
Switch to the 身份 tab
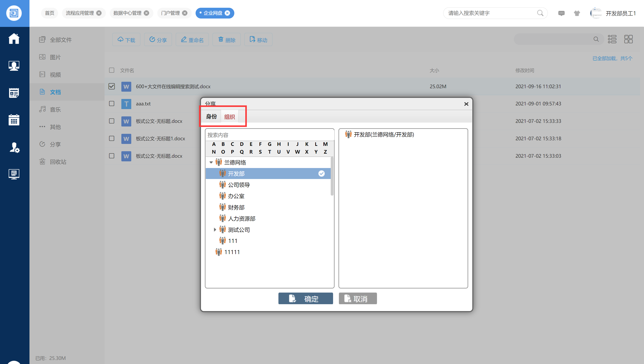click(211, 117)
